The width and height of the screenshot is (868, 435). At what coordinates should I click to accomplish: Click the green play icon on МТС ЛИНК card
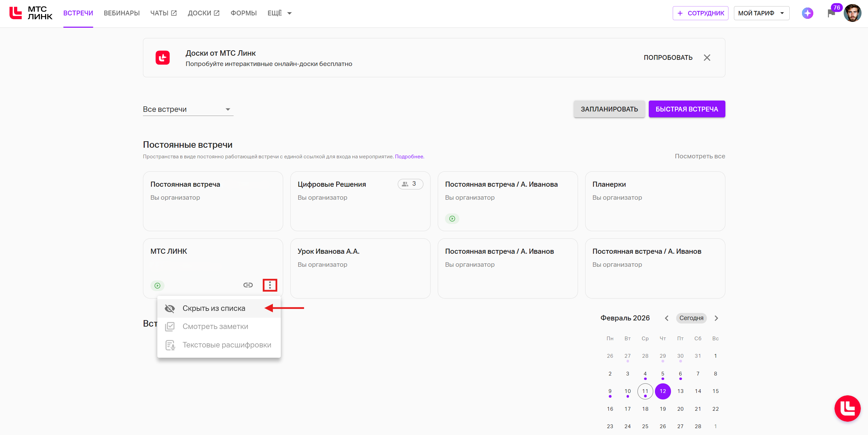(x=157, y=286)
